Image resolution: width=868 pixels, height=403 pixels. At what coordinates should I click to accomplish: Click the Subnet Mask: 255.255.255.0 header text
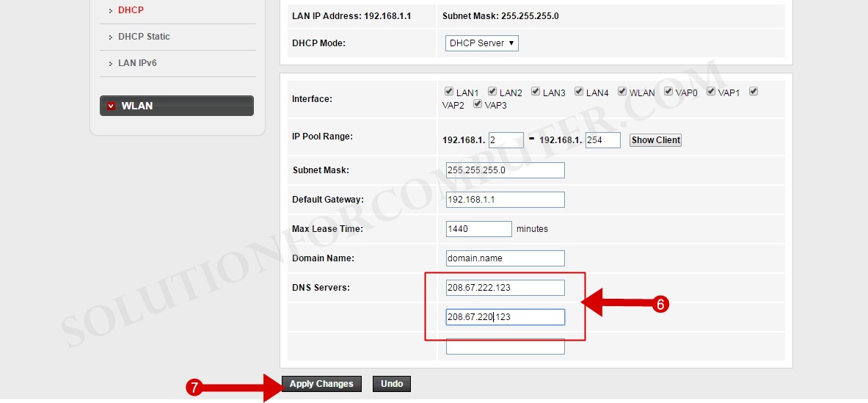(500, 16)
